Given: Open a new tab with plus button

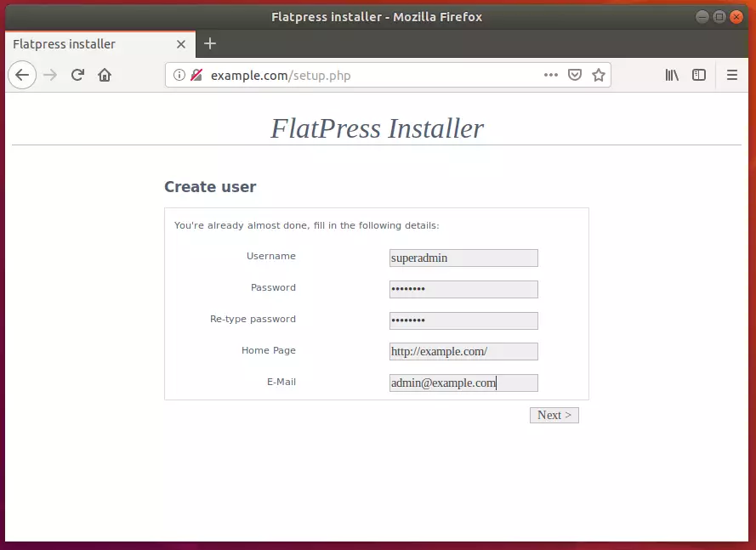Looking at the screenshot, I should pos(210,43).
